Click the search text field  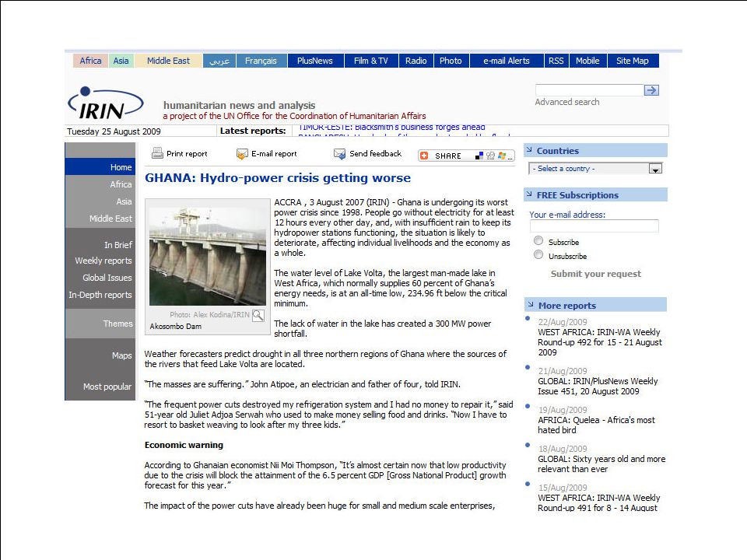[589, 90]
